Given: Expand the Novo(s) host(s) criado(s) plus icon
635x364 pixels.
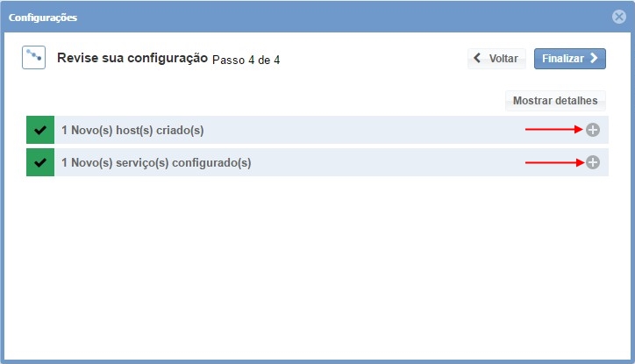Looking at the screenshot, I should point(593,130).
